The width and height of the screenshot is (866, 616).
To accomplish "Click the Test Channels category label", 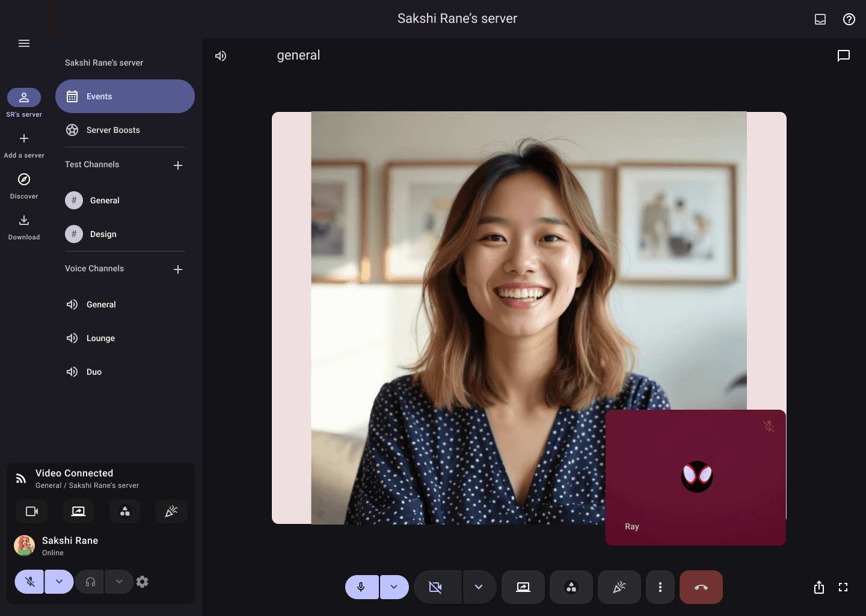I will 92,164.
